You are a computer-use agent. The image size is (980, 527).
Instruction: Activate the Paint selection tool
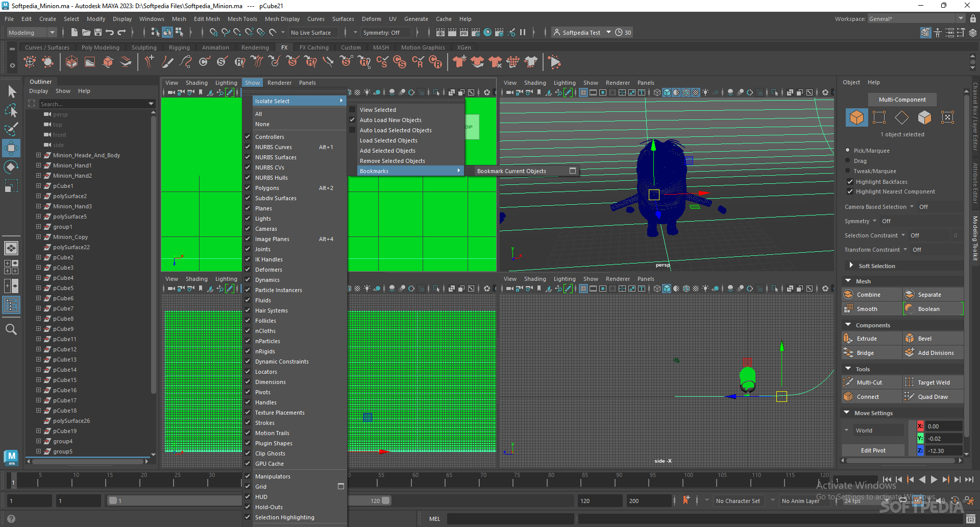[x=11, y=129]
